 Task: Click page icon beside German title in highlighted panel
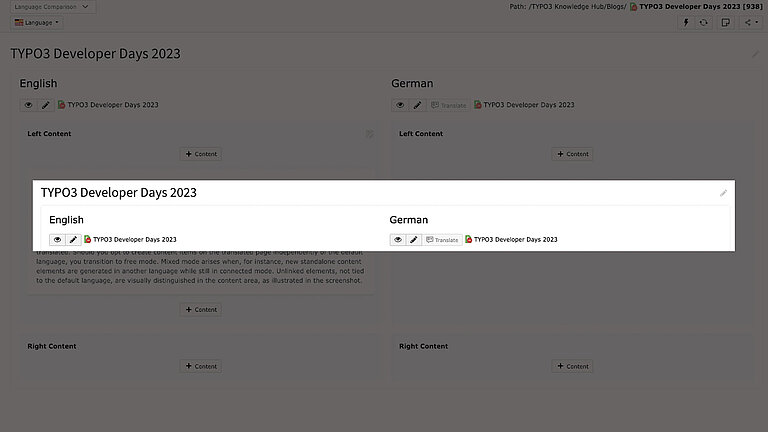469,240
